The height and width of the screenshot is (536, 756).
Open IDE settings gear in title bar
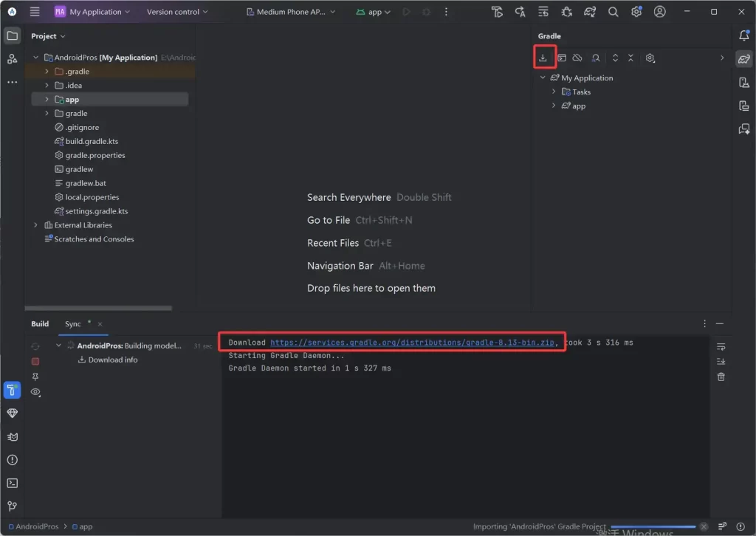tap(636, 12)
